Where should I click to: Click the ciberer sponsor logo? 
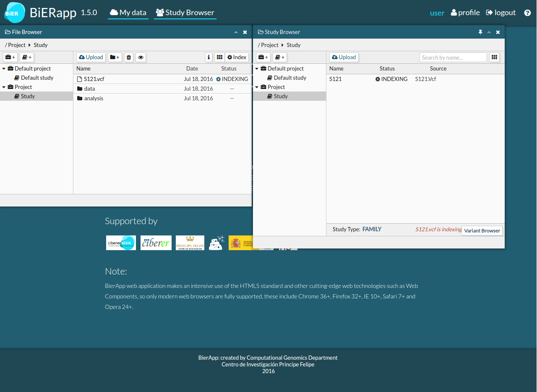pyautogui.click(x=156, y=243)
